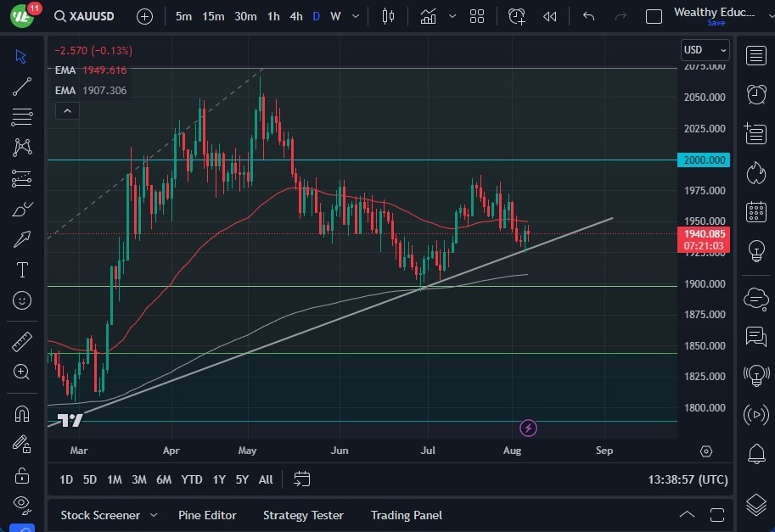Image resolution: width=775 pixels, height=532 pixels.
Task: Open the Fibonacci retracement tool
Action: (x=22, y=117)
